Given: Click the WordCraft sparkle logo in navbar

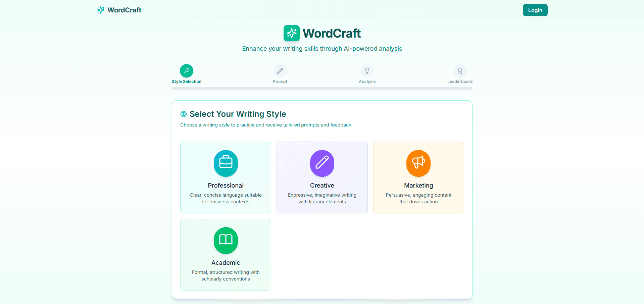Looking at the screenshot, I should pyautogui.click(x=101, y=10).
